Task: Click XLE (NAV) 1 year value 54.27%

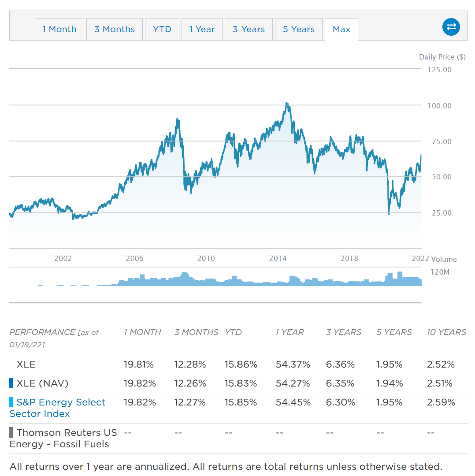Action: (x=293, y=383)
